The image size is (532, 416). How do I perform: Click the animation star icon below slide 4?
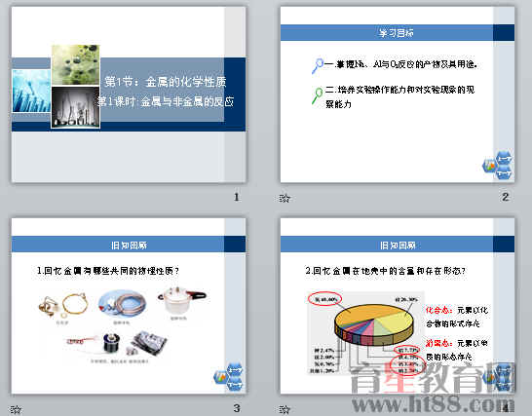pyautogui.click(x=285, y=409)
